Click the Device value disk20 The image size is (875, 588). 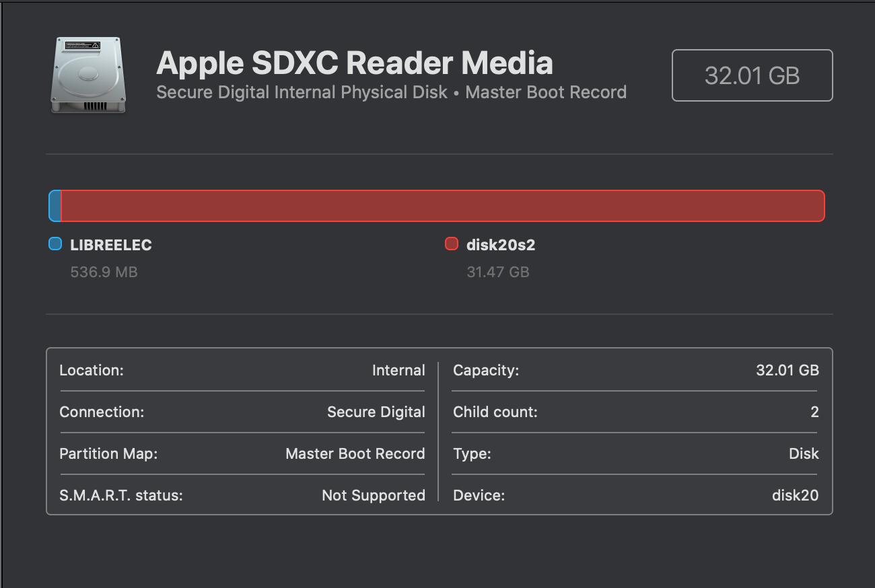[795, 495]
